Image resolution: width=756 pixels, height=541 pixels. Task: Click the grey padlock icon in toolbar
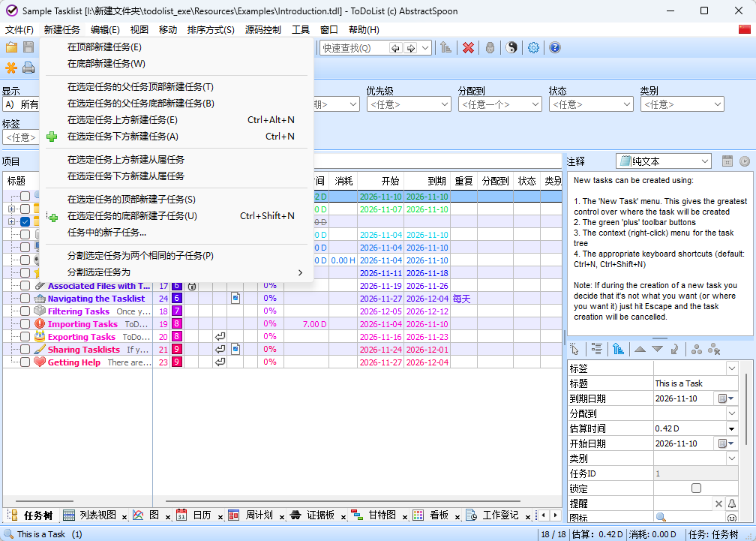pyautogui.click(x=490, y=48)
